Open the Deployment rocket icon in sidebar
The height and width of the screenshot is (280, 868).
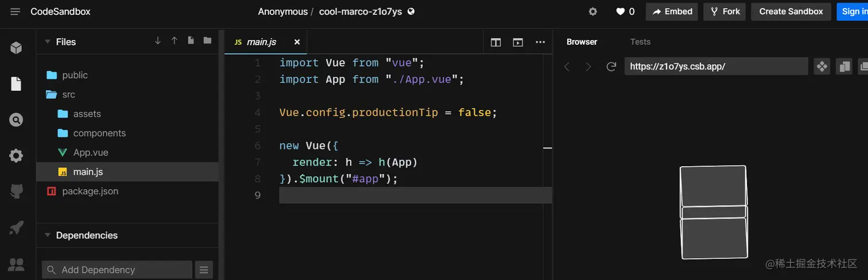(x=16, y=228)
